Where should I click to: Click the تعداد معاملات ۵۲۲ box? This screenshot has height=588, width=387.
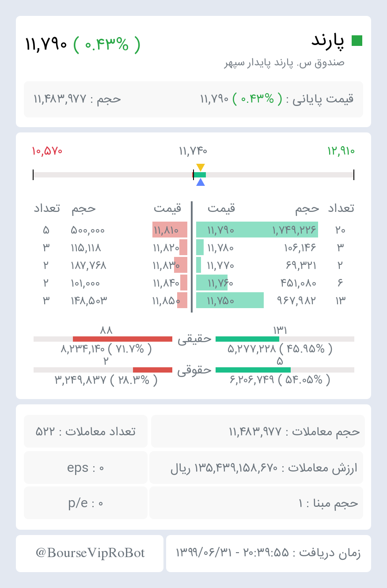click(x=86, y=431)
